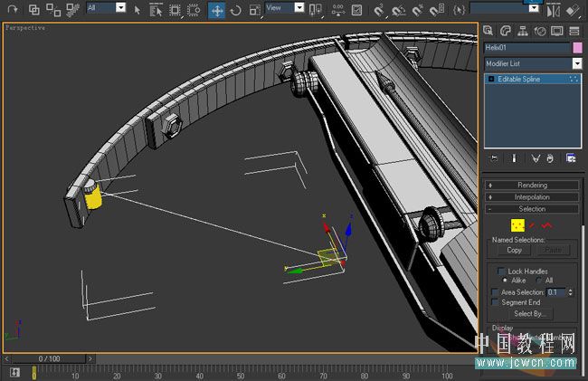Click Bind to Space Warp icon
This screenshot has width=588, height=381.
[x=72, y=10]
